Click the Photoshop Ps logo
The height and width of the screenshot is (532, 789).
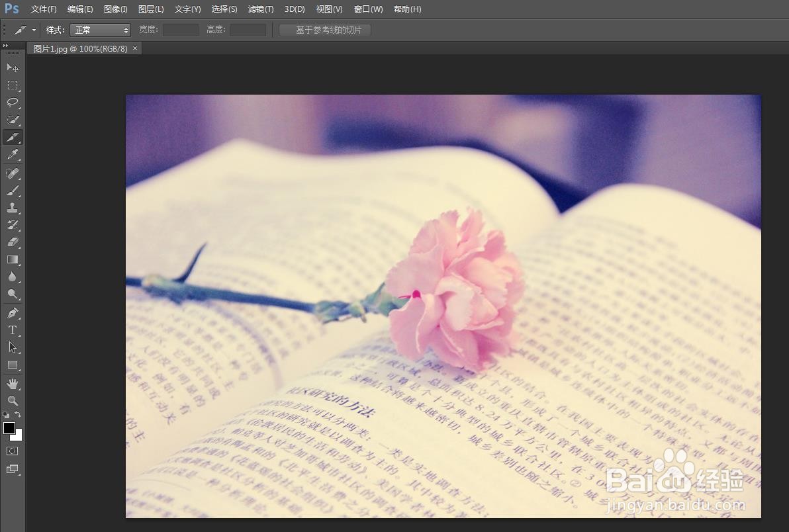point(11,9)
